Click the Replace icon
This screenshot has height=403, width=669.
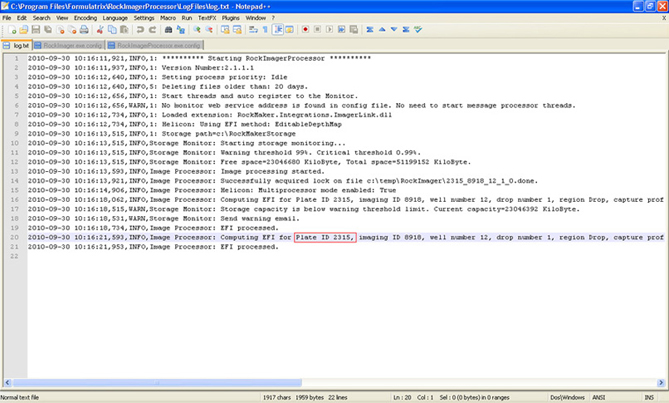click(x=181, y=29)
